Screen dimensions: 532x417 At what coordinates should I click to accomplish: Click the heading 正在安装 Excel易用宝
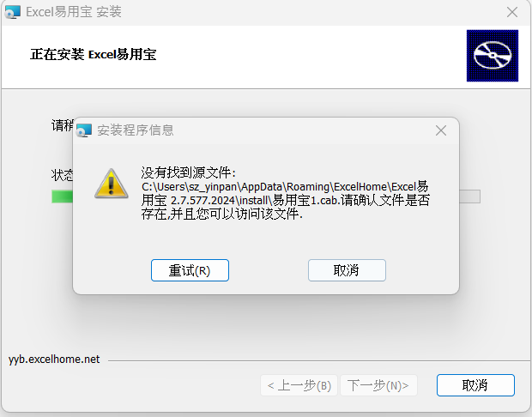click(x=94, y=55)
